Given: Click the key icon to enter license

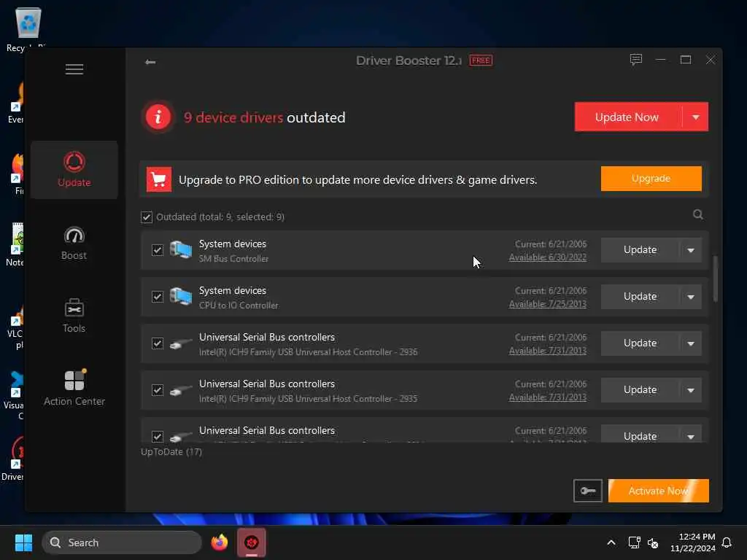Looking at the screenshot, I should [x=587, y=491].
